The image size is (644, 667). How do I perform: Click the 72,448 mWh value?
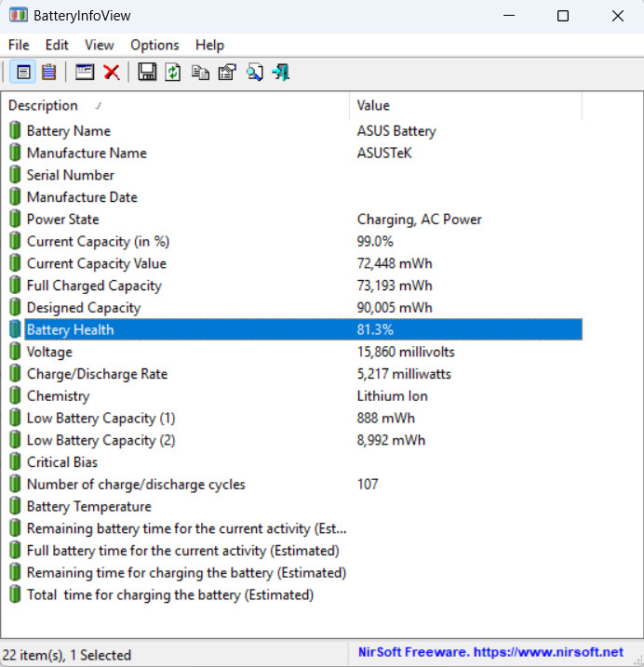(x=395, y=264)
